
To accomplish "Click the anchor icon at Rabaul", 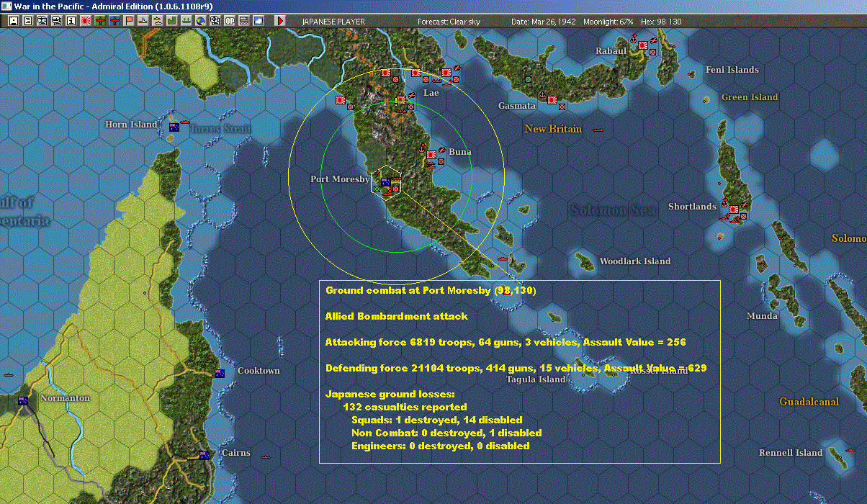I will (634, 39).
